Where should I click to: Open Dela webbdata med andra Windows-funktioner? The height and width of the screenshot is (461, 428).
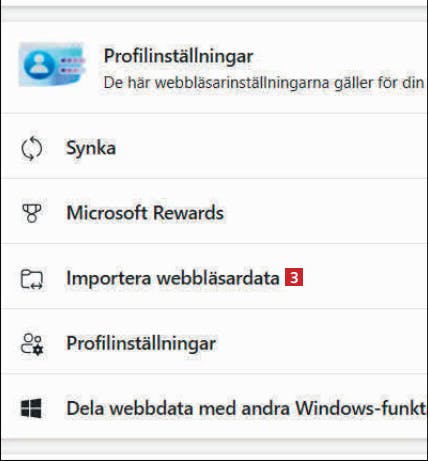[214, 406]
